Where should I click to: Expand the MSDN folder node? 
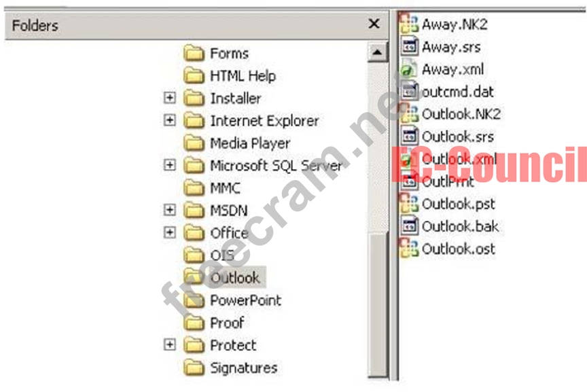(170, 210)
